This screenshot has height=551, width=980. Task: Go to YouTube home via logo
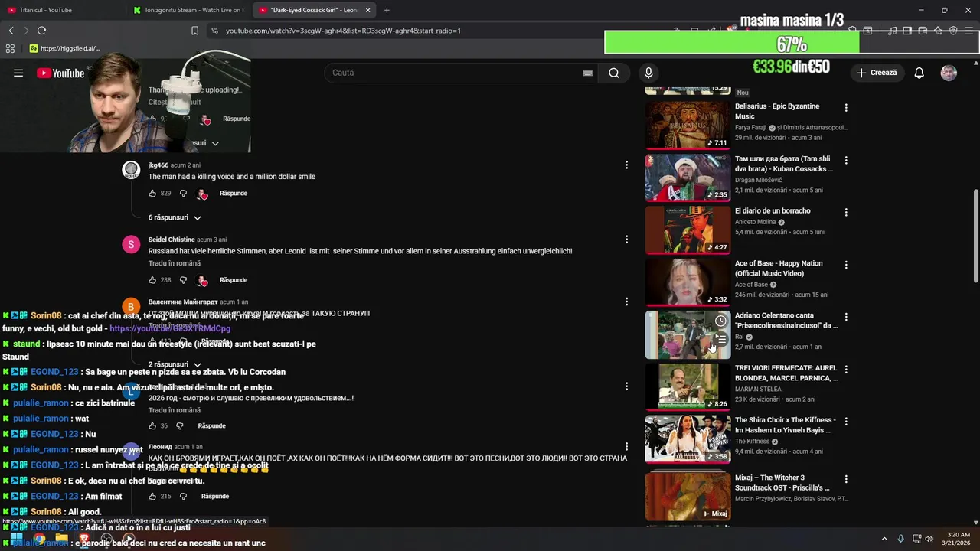[x=60, y=73]
